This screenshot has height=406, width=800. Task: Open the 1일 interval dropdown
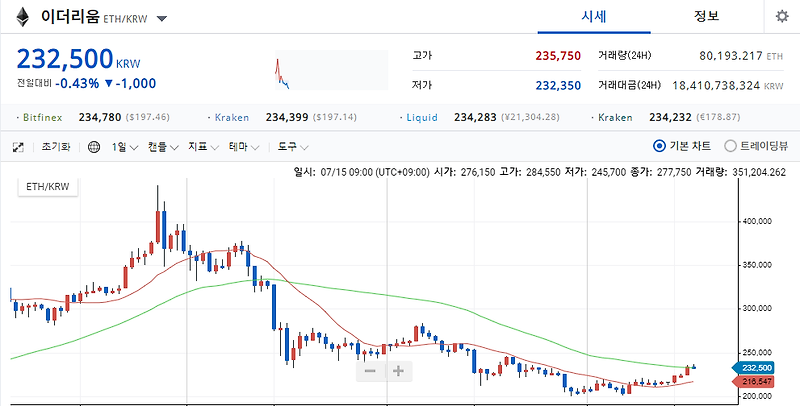125,147
